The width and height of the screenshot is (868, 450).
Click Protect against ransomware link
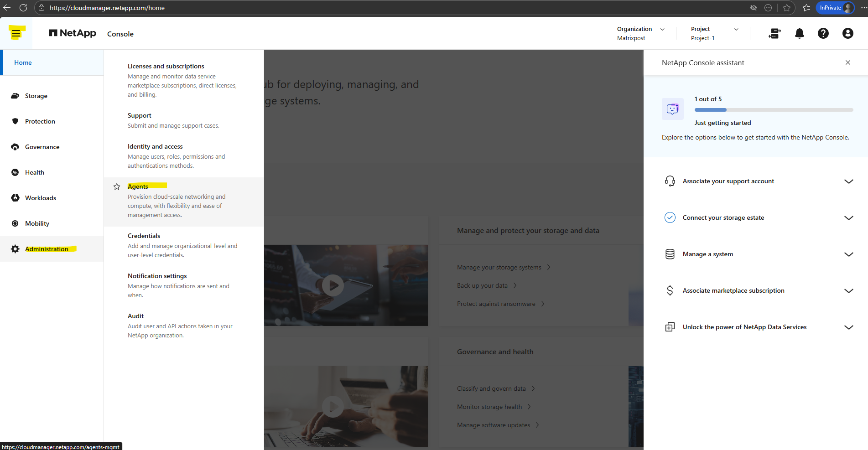pyautogui.click(x=501, y=304)
